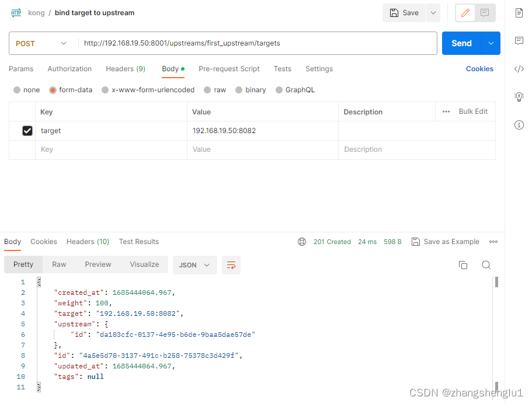Click kong collection breadcrumb

(x=36, y=13)
